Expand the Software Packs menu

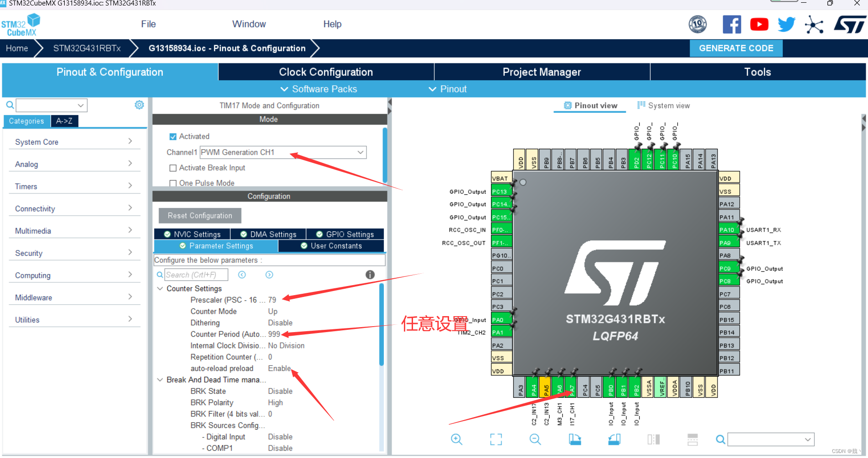pos(319,89)
